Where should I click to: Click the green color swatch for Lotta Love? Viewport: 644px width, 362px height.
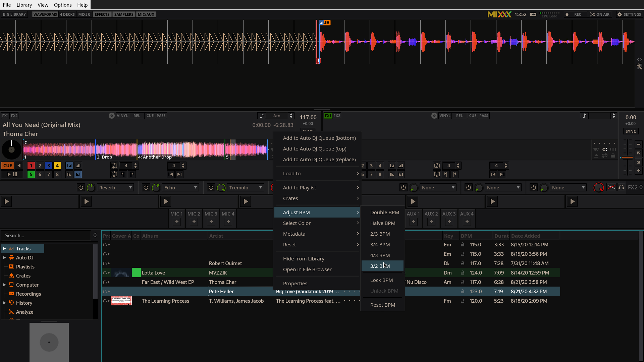tap(136, 273)
